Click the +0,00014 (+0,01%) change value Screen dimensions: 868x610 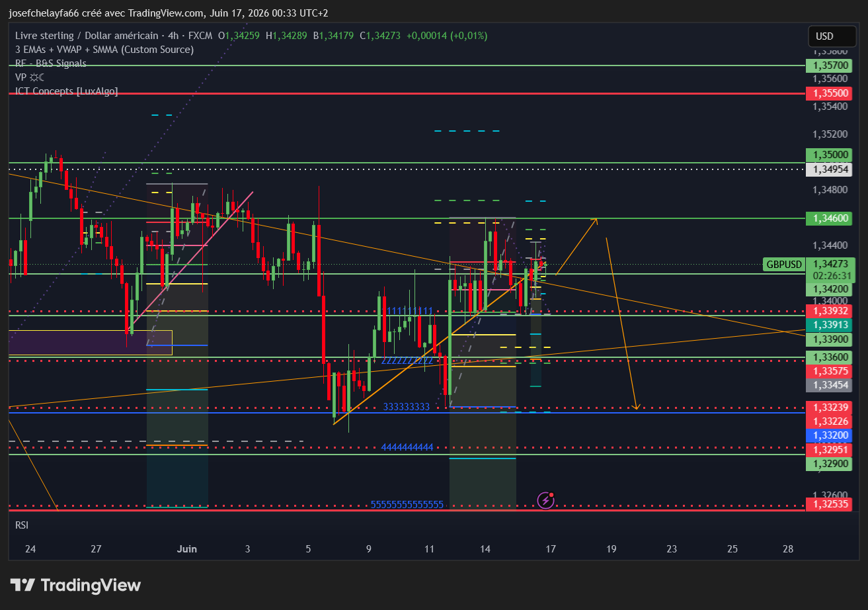[x=447, y=36]
